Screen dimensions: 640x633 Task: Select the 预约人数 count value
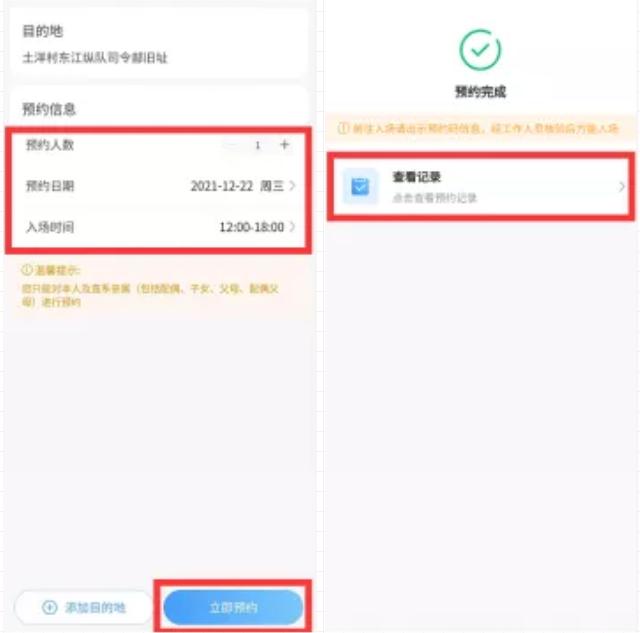(258, 145)
